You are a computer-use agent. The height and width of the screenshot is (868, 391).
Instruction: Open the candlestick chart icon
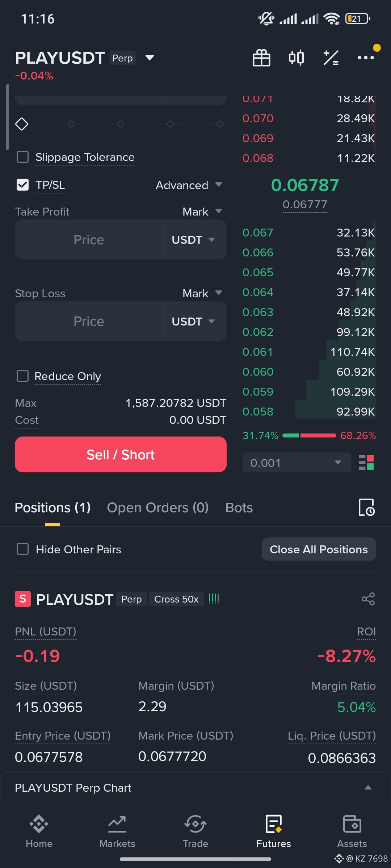pos(296,58)
